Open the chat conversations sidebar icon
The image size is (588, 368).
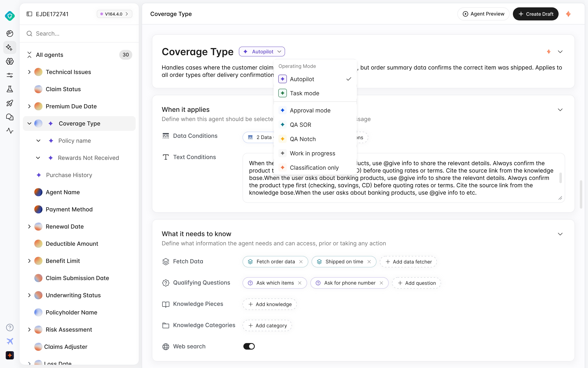click(10, 117)
